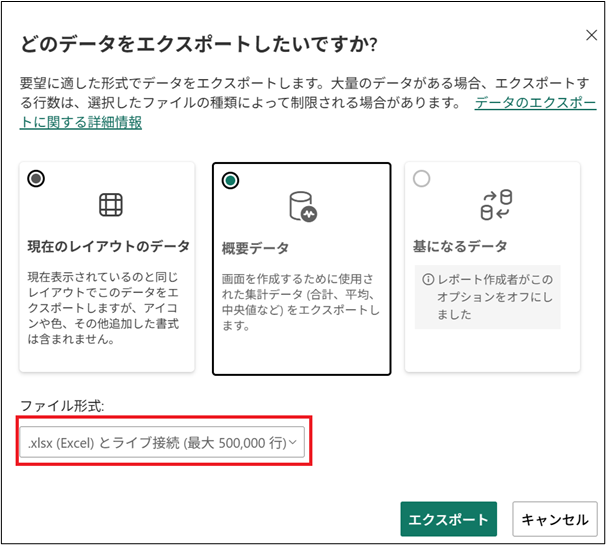
Task: Click the 概要データ card title
Action: point(255,248)
